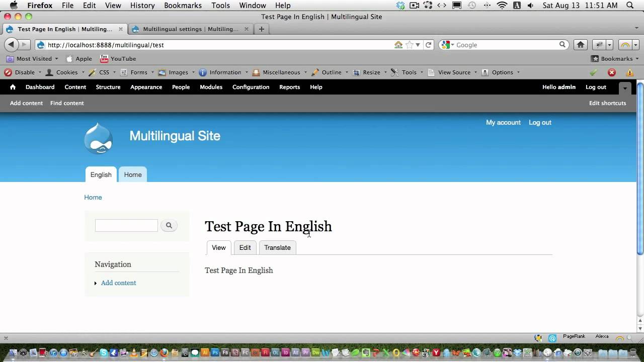Open the Outline web developer menu

click(329, 72)
